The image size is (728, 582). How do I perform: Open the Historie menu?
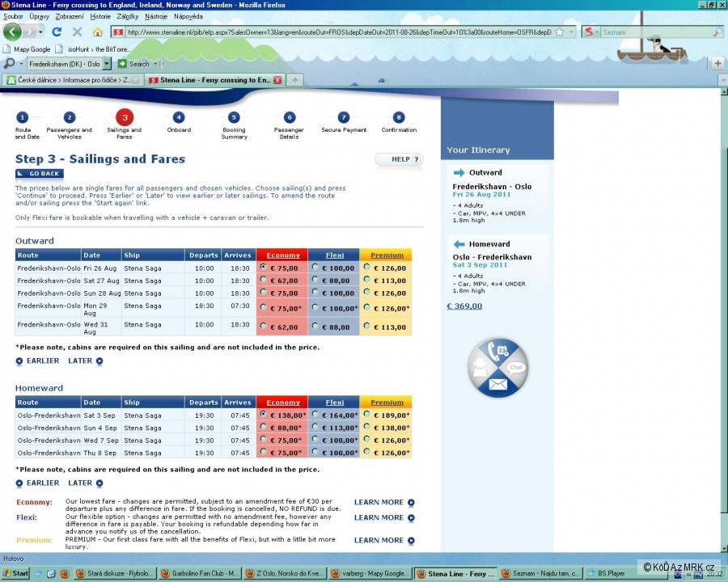100,16
